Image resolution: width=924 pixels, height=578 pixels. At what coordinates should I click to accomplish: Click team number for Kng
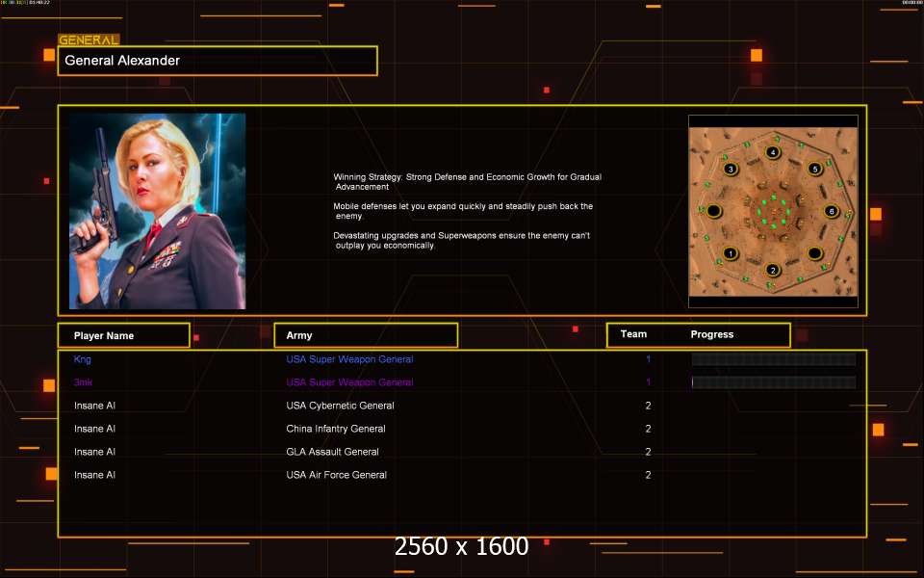648,359
